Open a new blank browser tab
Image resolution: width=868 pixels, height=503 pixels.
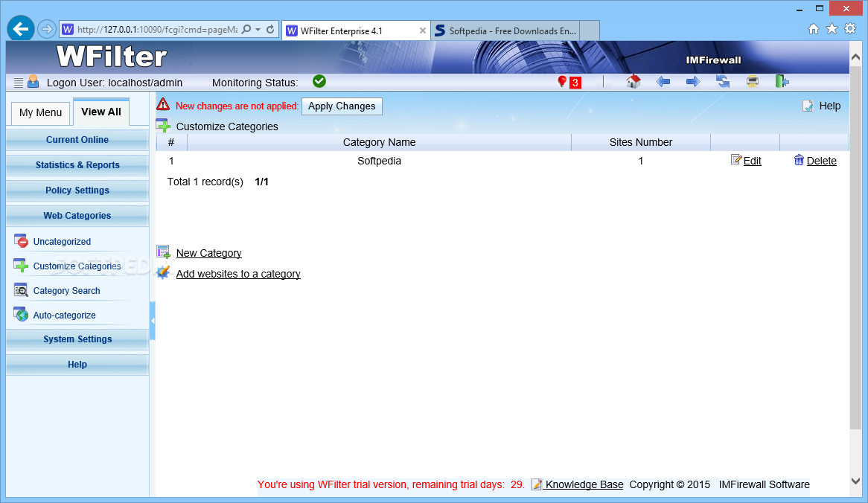[590, 31]
